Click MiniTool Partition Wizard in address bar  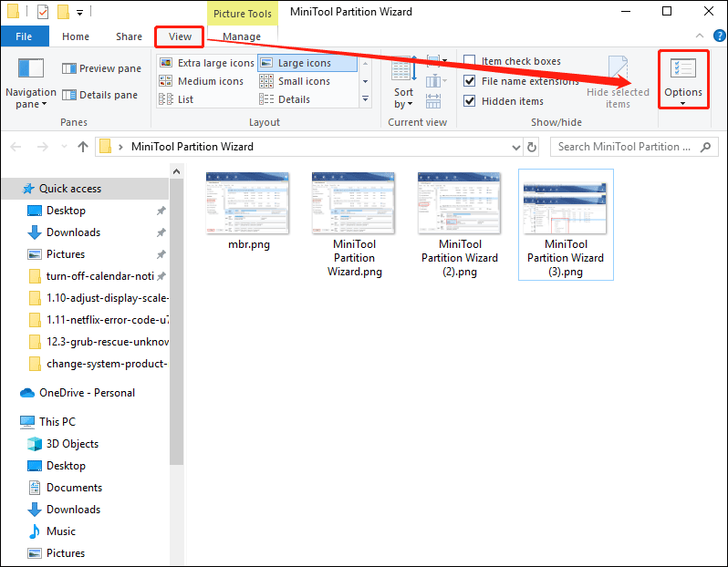[x=192, y=147]
